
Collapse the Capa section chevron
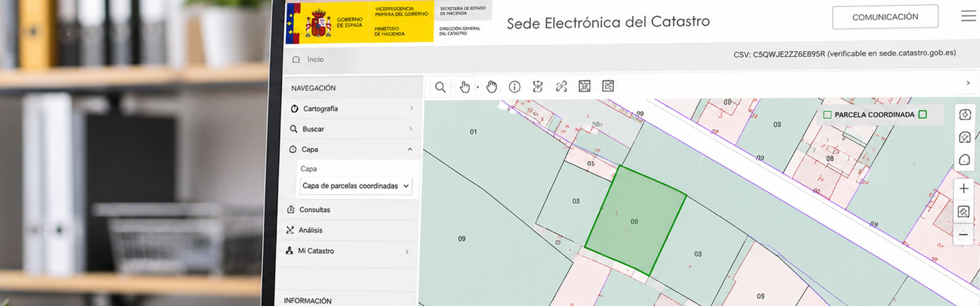[x=410, y=149]
